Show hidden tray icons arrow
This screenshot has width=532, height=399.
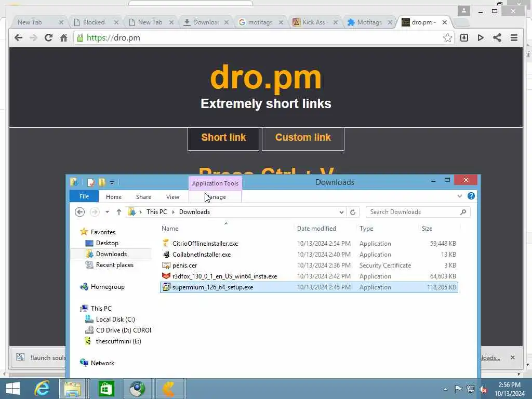(x=445, y=389)
